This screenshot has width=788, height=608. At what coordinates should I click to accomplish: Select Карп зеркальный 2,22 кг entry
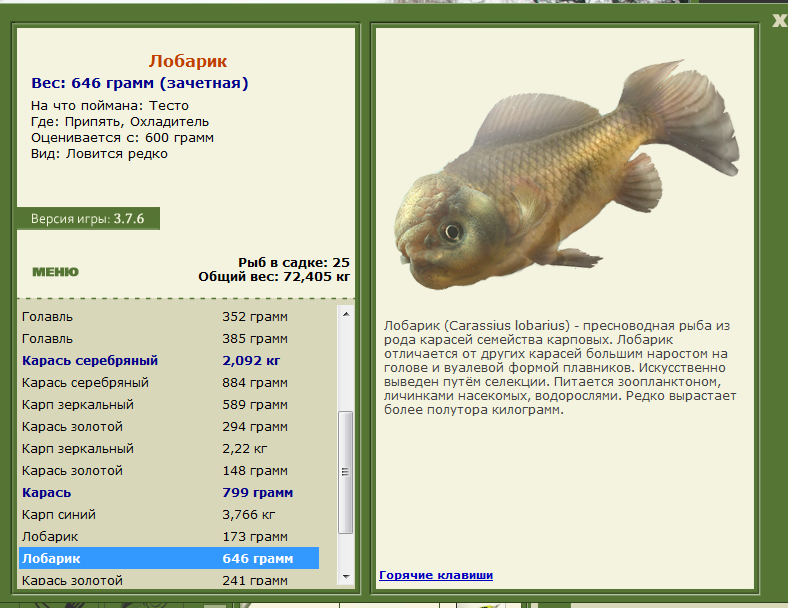169,449
